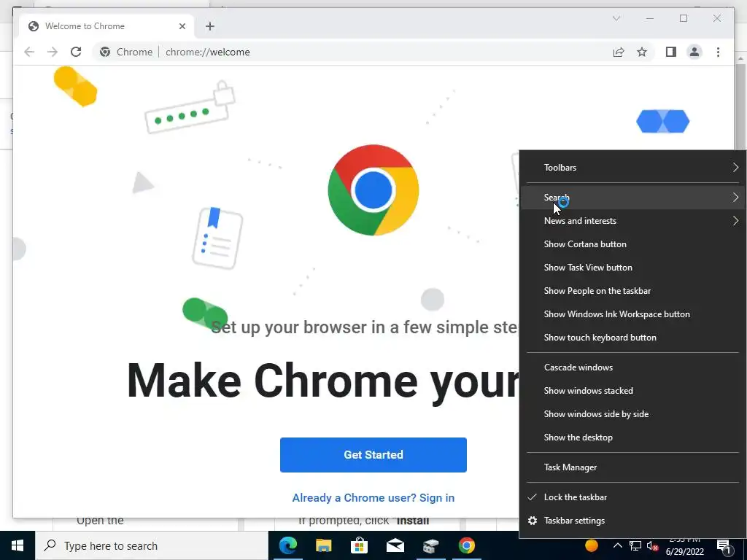Open the network tray icon
747x560 pixels.
(x=635, y=545)
